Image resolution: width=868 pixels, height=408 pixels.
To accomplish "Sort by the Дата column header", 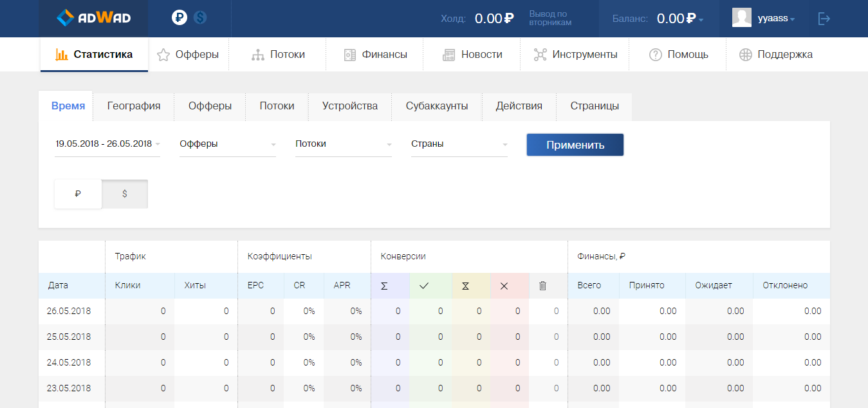I will click(x=57, y=285).
